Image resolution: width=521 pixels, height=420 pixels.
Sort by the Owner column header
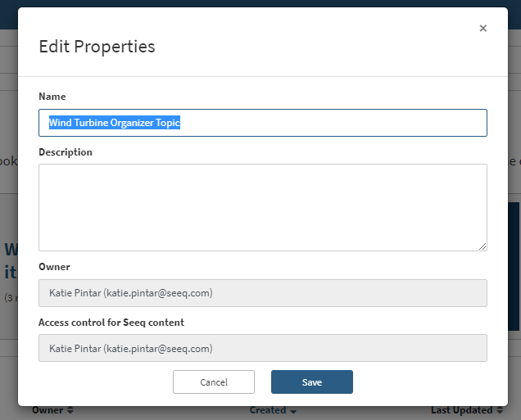(48, 410)
